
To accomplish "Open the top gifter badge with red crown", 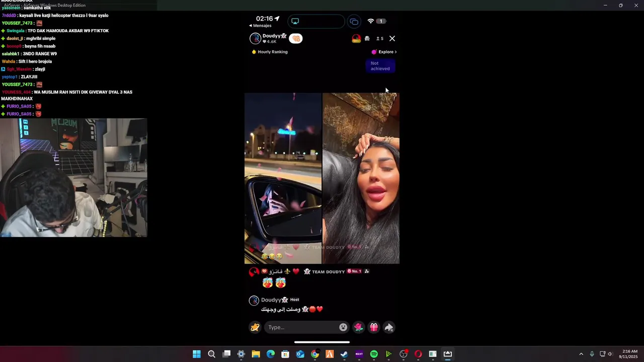I will [356, 39].
